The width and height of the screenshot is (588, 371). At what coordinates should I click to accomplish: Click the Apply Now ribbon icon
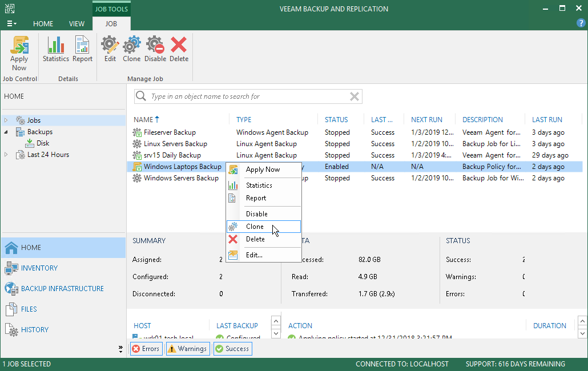(19, 45)
